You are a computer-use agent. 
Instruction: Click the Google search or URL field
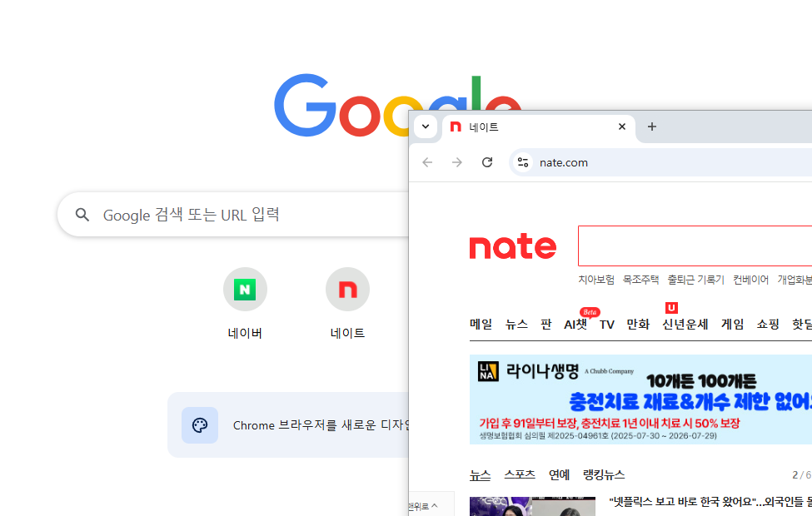pos(233,215)
